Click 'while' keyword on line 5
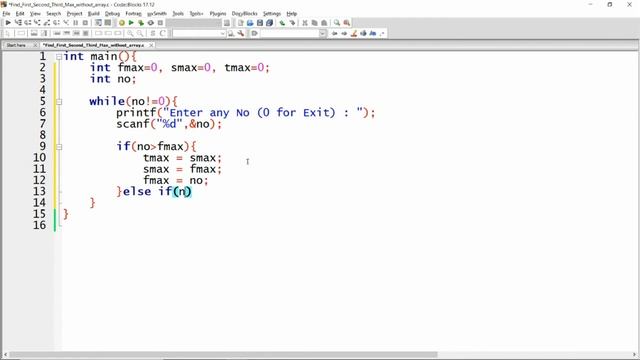 coord(107,101)
